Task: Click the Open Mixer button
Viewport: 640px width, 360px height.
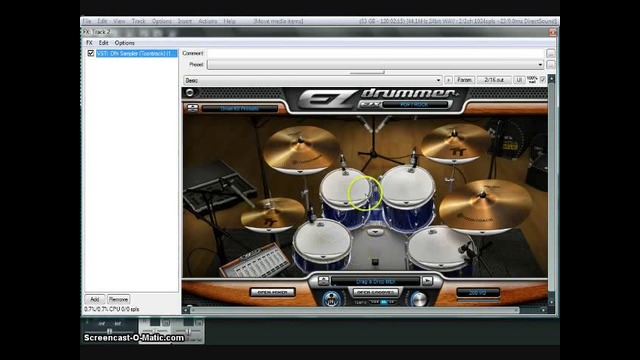Action: tap(273, 292)
